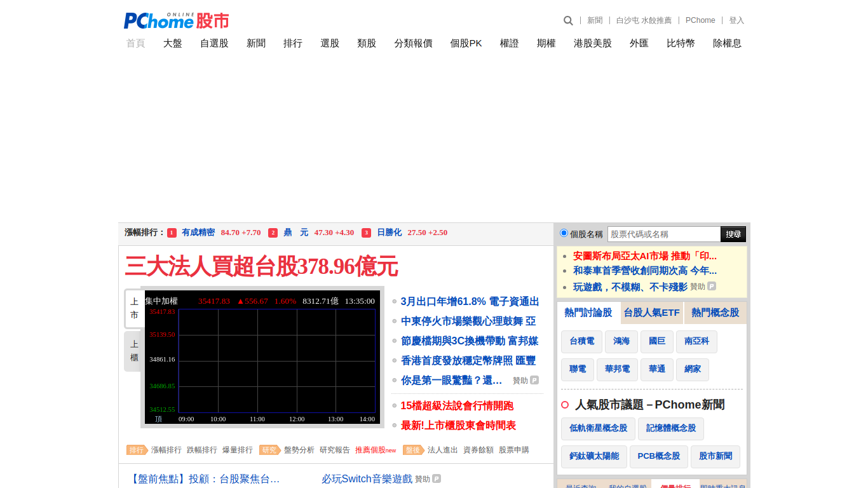Click sponsor P icon beside 你是第一眼驚豔
Screen dimensions: 868x488
534,380
